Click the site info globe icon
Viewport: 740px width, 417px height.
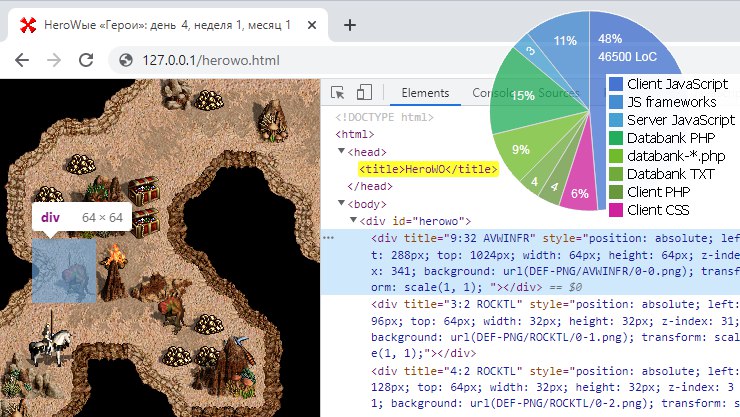126,60
